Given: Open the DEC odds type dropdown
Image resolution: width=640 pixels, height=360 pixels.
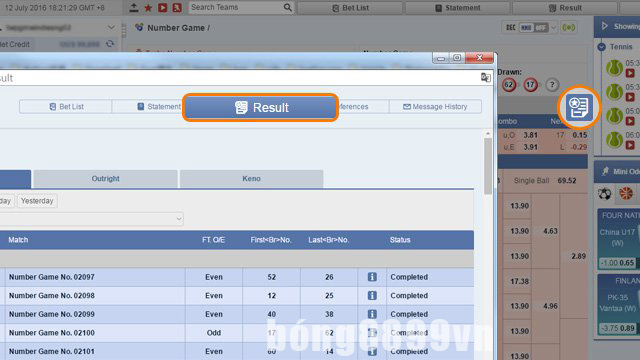Looking at the screenshot, I should 553,28.
